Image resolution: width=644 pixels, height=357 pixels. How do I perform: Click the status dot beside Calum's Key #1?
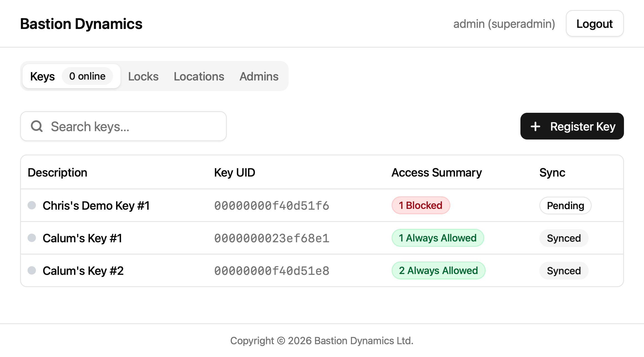[x=32, y=238]
